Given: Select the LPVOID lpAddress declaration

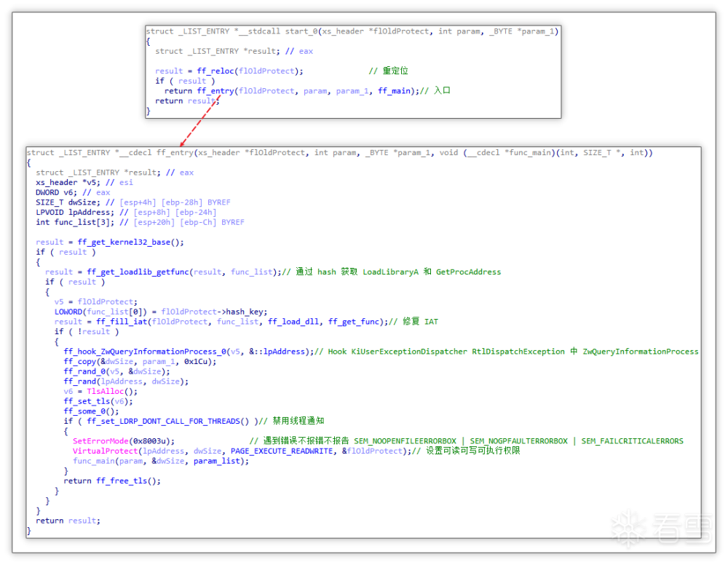Looking at the screenshot, I should pyautogui.click(x=75, y=213).
